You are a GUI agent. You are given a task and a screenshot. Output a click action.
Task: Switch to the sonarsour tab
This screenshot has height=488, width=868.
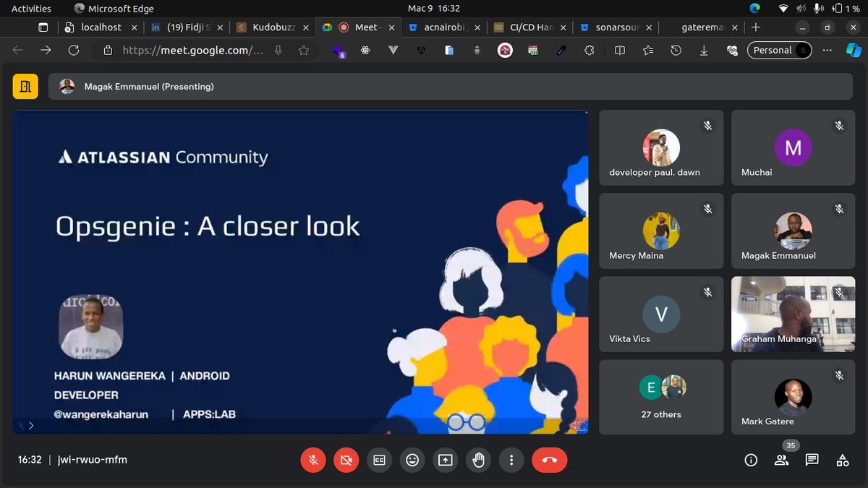tap(616, 27)
